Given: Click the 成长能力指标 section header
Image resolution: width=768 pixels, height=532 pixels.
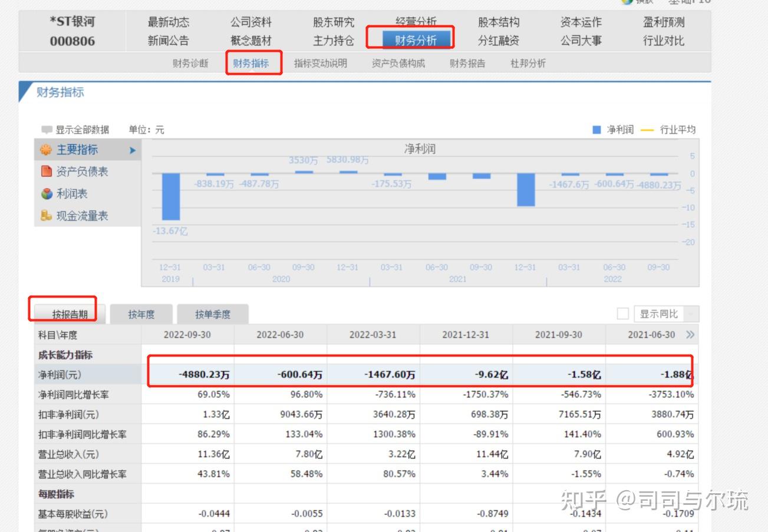Looking at the screenshot, I should pyautogui.click(x=65, y=355).
